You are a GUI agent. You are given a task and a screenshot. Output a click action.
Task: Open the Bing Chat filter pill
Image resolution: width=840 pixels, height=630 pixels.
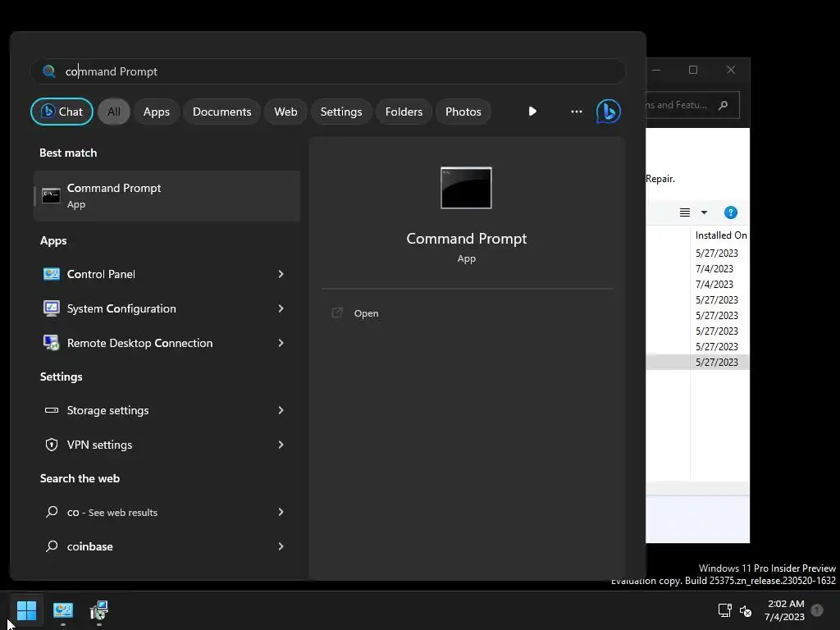tap(62, 112)
